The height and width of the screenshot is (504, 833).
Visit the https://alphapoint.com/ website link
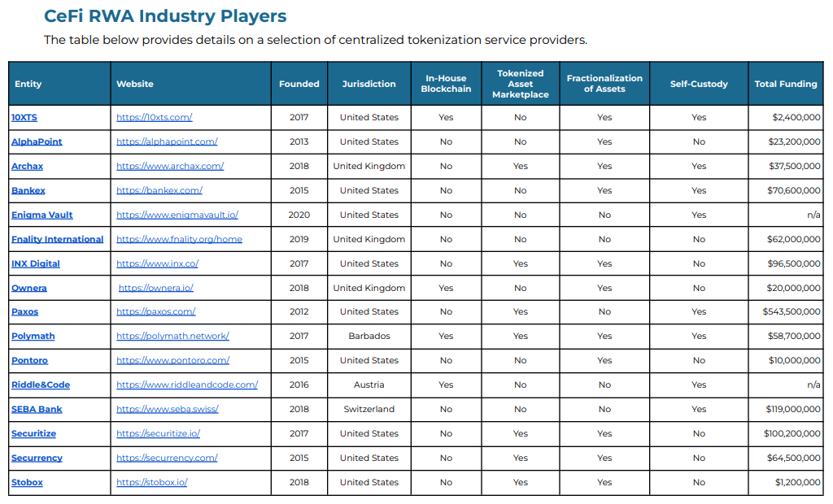pos(167,141)
